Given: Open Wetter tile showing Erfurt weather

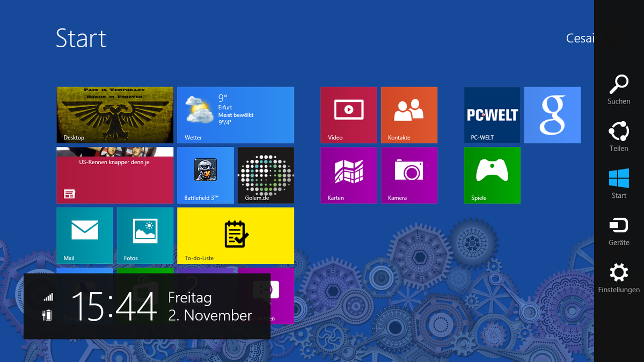Looking at the screenshot, I should pyautogui.click(x=236, y=115).
